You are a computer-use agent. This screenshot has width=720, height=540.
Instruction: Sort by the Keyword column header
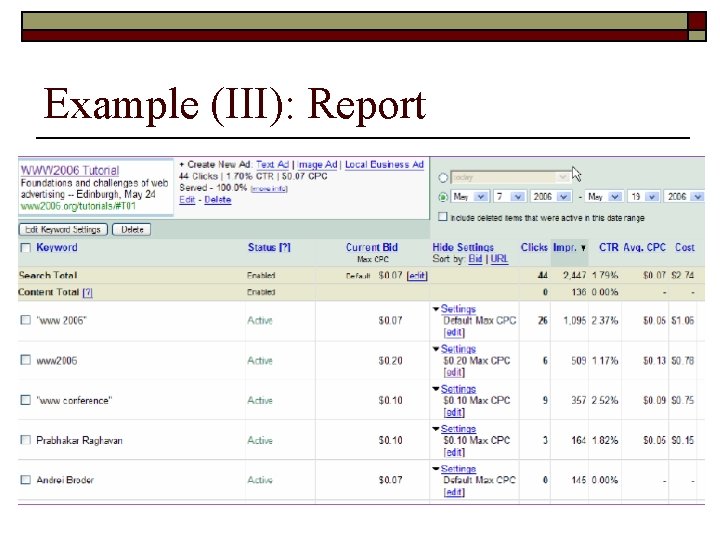pos(57,247)
